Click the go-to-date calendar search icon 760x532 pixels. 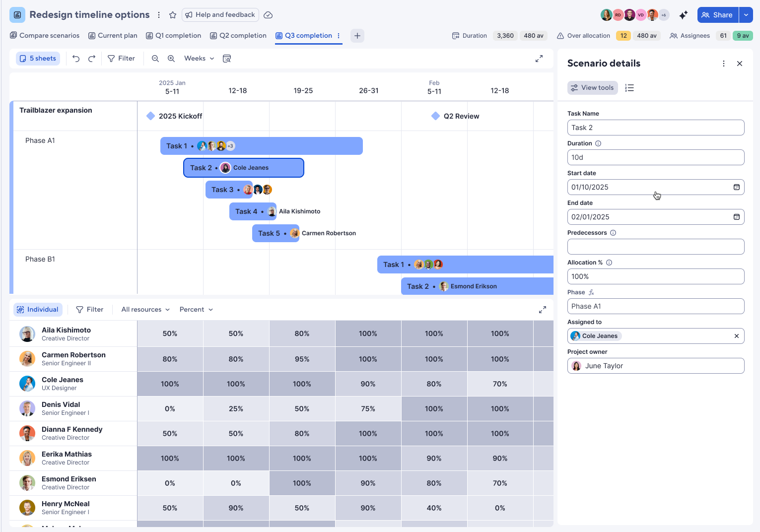227,59
